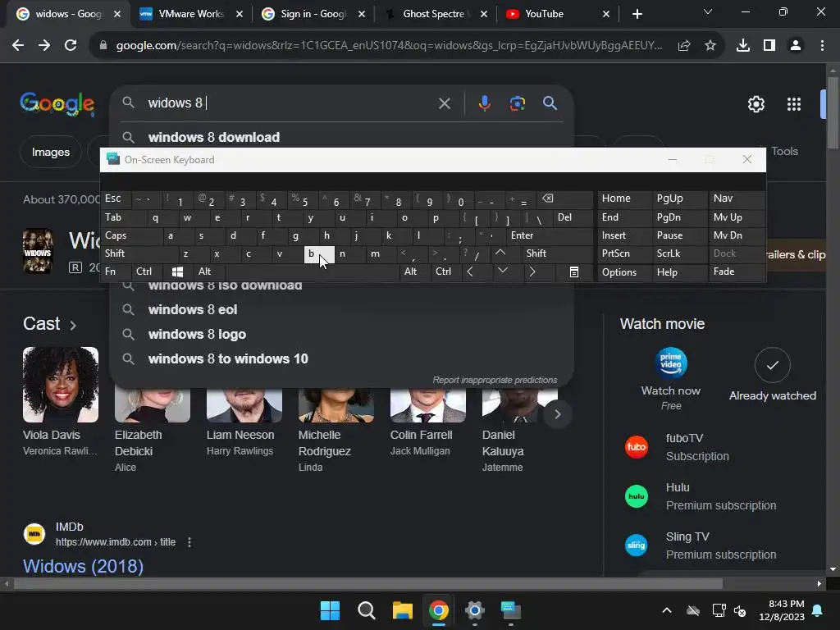The image size is (840, 630).
Task: Open the Google apps grid
Action: (794, 104)
